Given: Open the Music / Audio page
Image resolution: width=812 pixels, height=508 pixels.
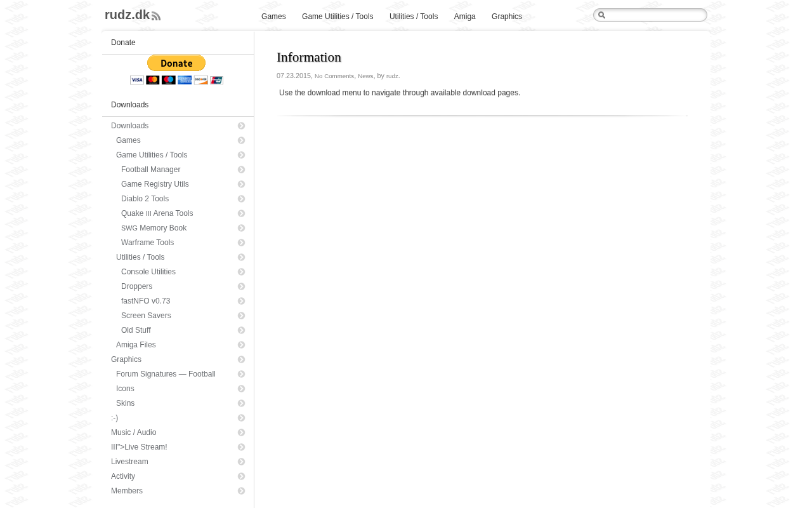Looking at the screenshot, I should tap(133, 432).
